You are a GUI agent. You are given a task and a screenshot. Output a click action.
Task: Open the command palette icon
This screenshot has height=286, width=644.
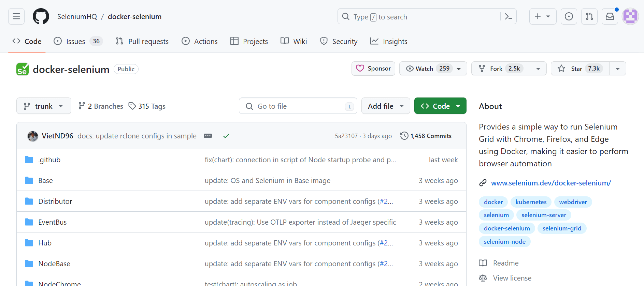click(x=508, y=16)
